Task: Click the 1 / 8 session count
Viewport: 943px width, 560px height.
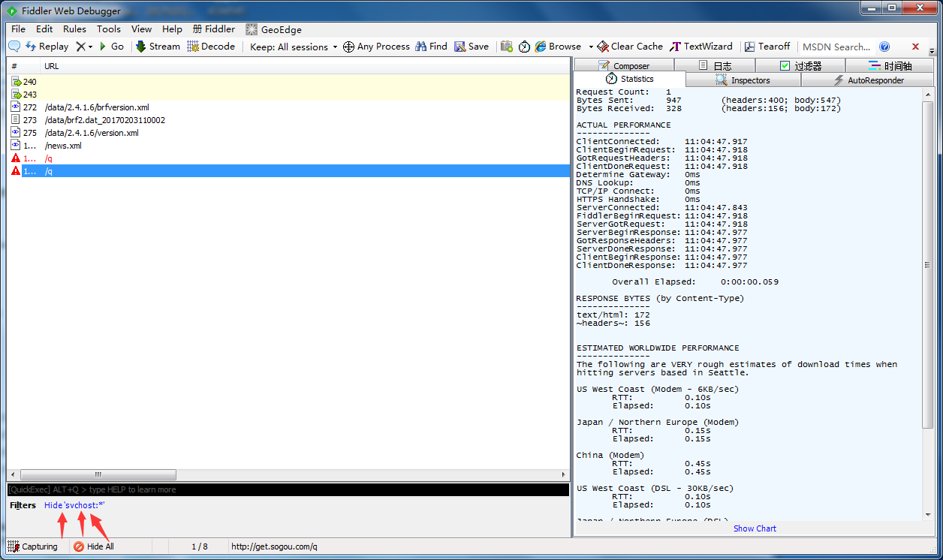Action: click(x=200, y=546)
